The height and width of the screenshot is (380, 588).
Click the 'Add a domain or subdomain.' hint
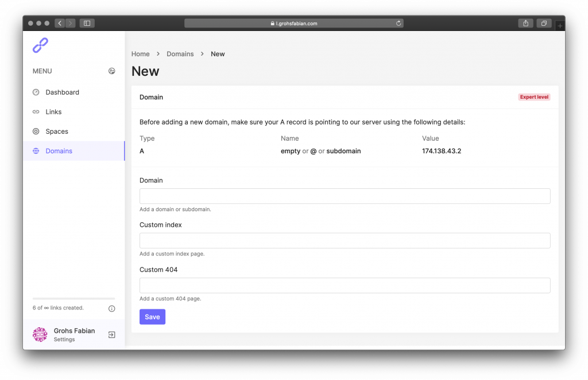point(175,210)
